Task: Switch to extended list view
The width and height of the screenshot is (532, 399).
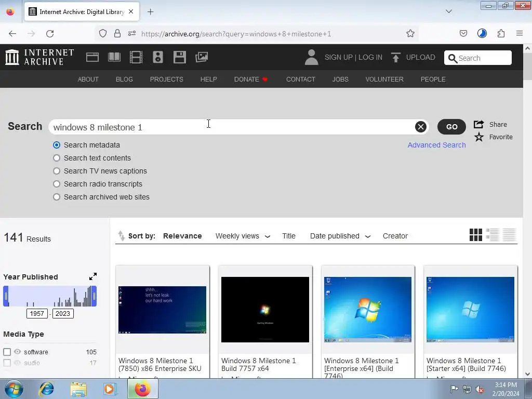Action: 493,235
